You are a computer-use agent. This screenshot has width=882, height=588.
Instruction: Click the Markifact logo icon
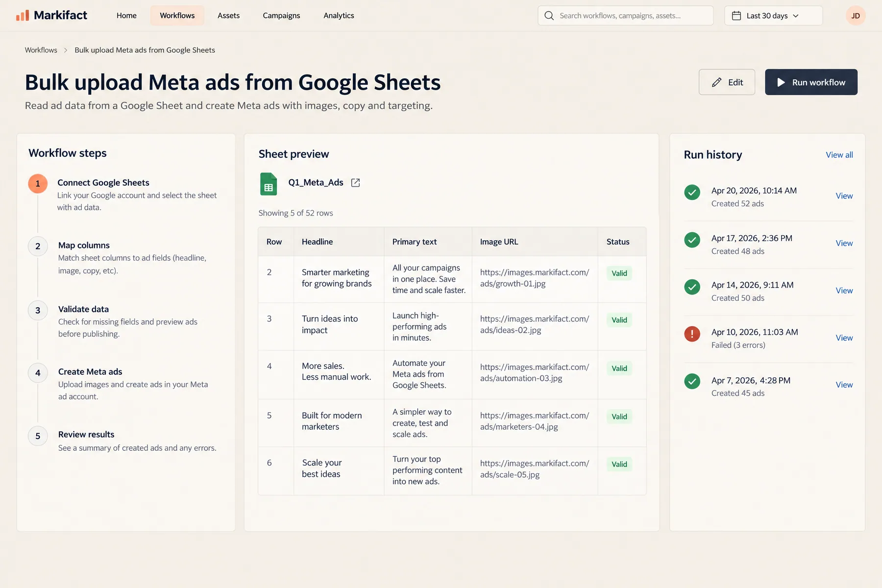(23, 16)
